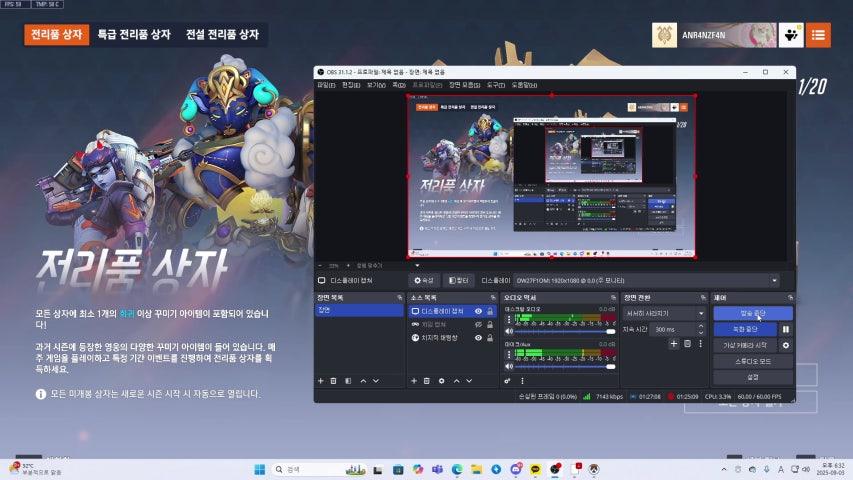Open virtual camera settings gear icon

pyautogui.click(x=786, y=345)
